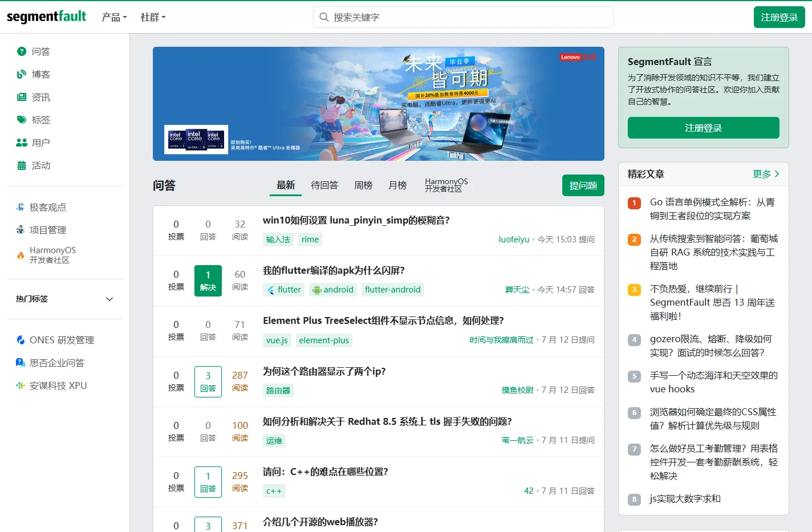Click rank badge 3 in 精彩文章
The width and height of the screenshot is (812, 532).
[x=634, y=290]
